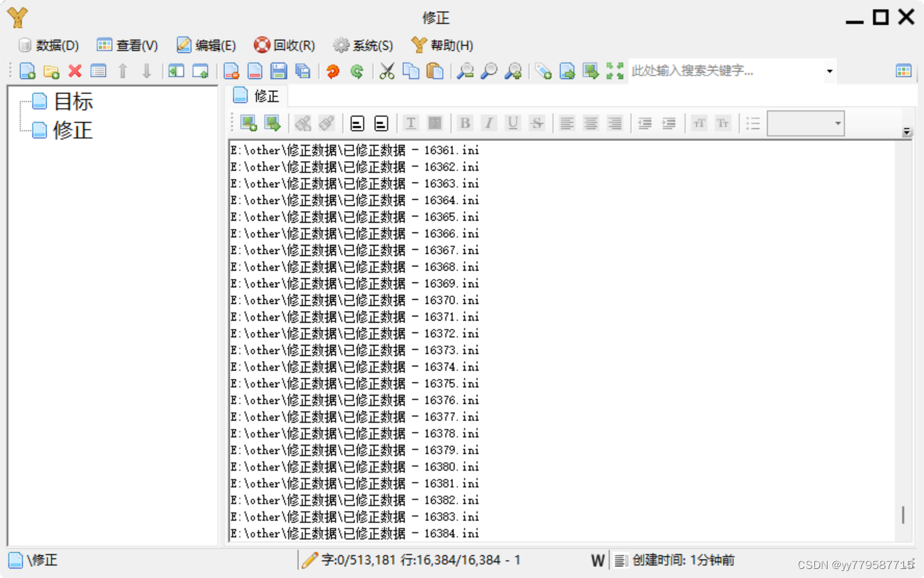Image resolution: width=924 pixels, height=578 pixels.
Task: Select the 修正 editor tab
Action: [256, 96]
